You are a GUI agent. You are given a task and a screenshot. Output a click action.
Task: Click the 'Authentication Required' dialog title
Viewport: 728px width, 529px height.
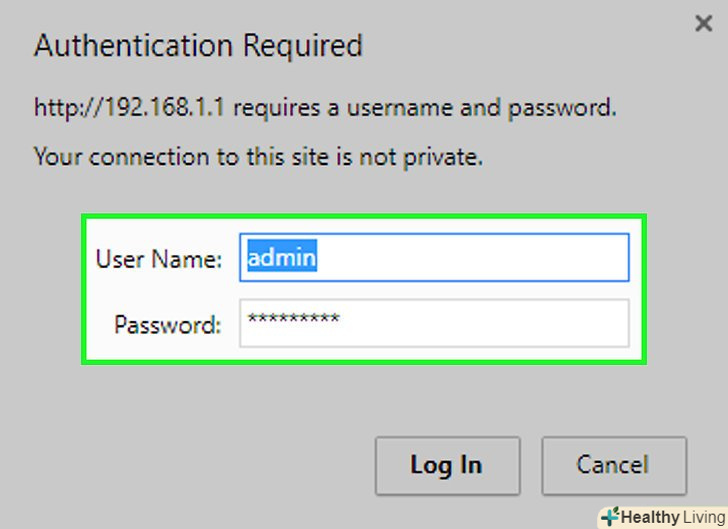point(198,46)
